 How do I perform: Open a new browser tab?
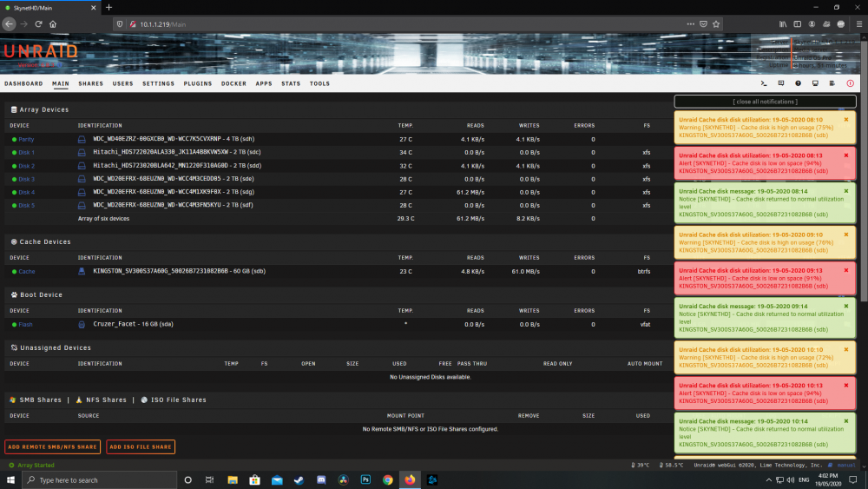109,8
